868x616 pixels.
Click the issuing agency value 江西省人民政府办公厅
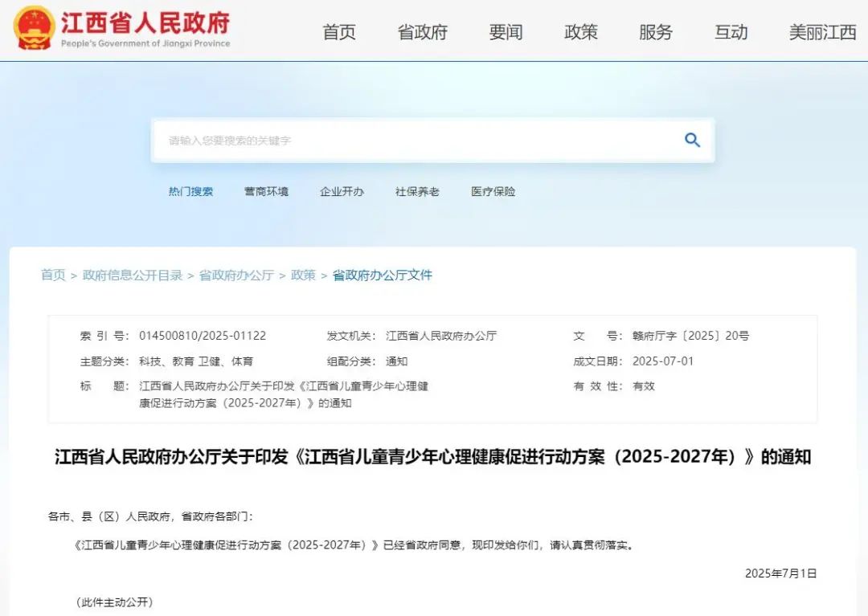[441, 336]
